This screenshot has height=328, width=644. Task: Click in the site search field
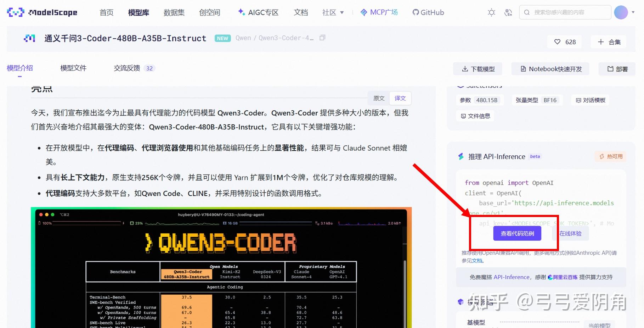point(565,12)
